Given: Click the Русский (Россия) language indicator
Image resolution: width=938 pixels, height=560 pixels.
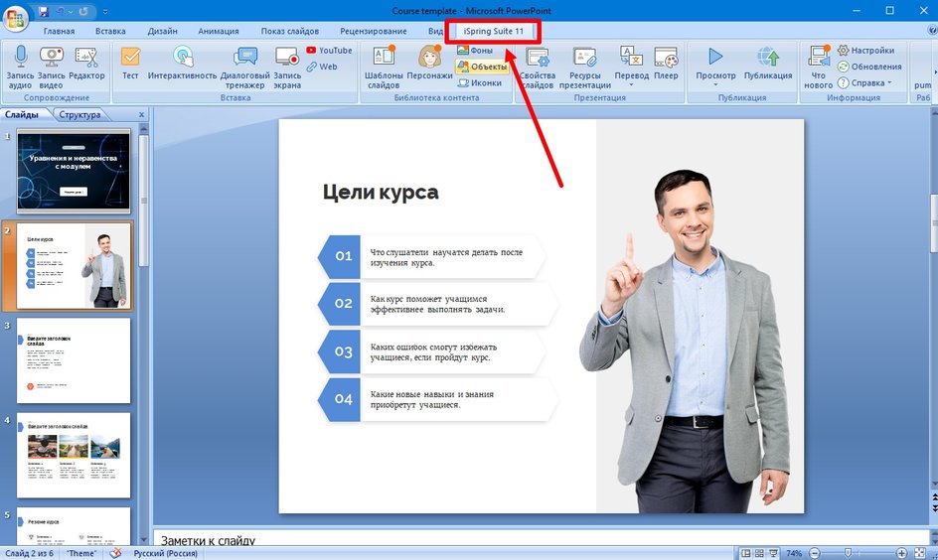Looking at the screenshot, I should point(165,553).
